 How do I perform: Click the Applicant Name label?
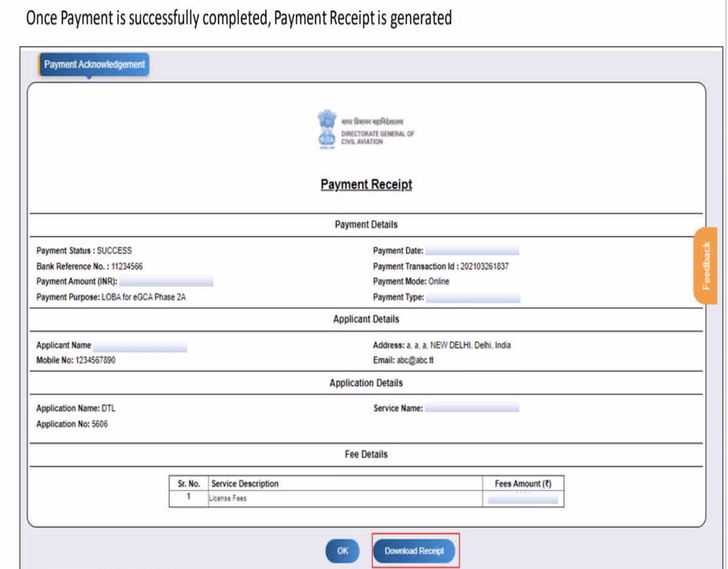tap(64, 345)
